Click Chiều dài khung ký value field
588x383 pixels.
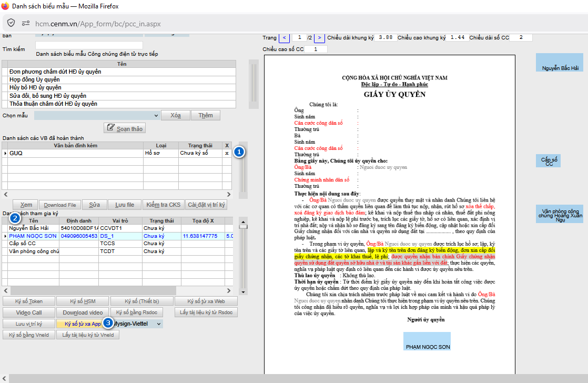(x=386, y=37)
